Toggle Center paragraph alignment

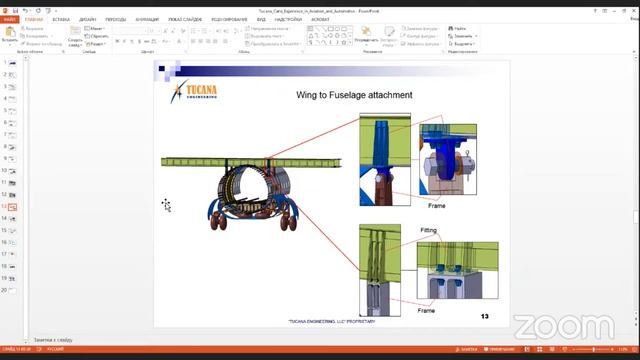200,41
